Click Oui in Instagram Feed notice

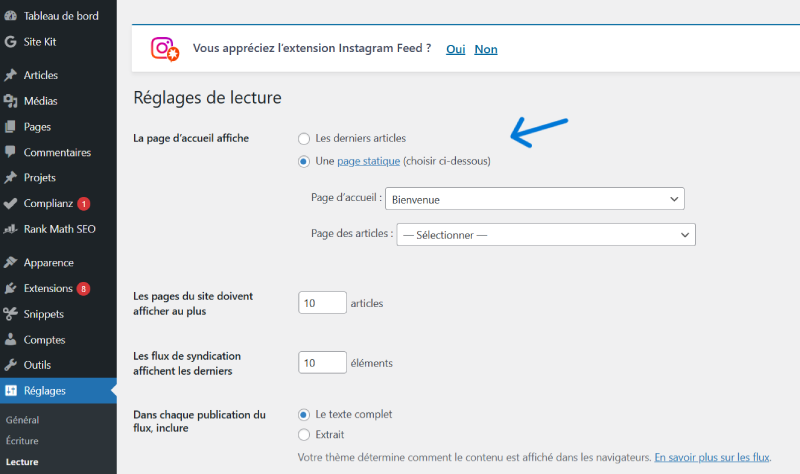(456, 49)
